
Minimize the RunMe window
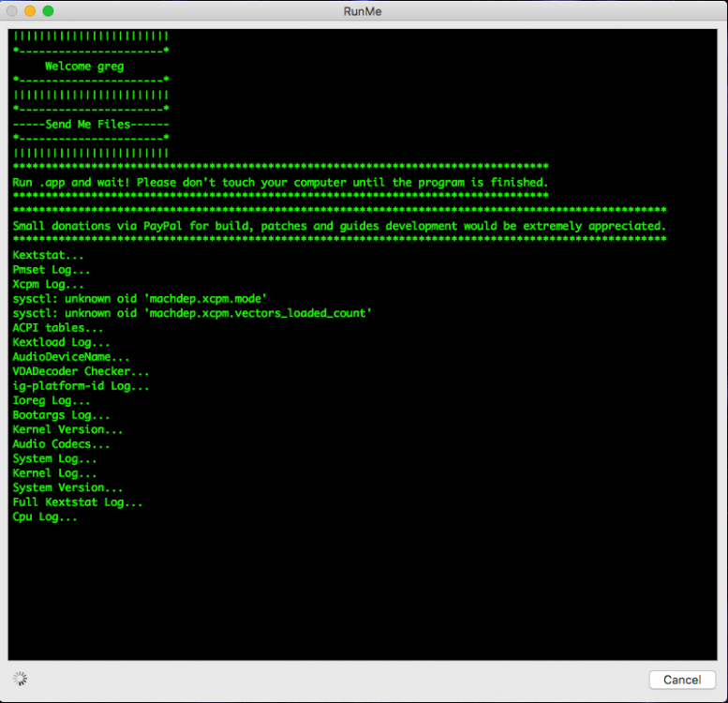tap(30, 10)
